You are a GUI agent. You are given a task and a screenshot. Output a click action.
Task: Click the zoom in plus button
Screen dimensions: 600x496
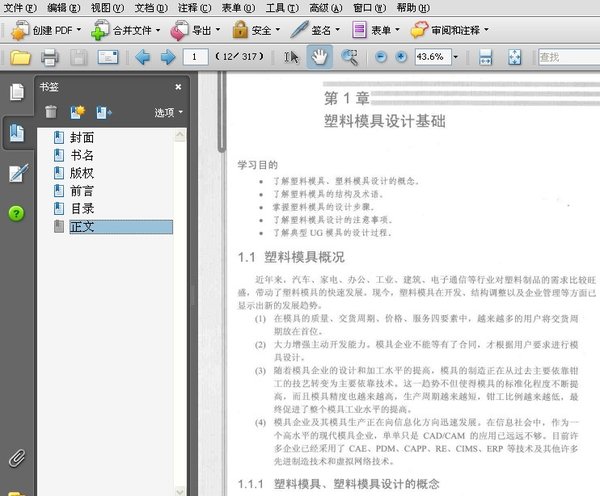[x=401, y=57]
